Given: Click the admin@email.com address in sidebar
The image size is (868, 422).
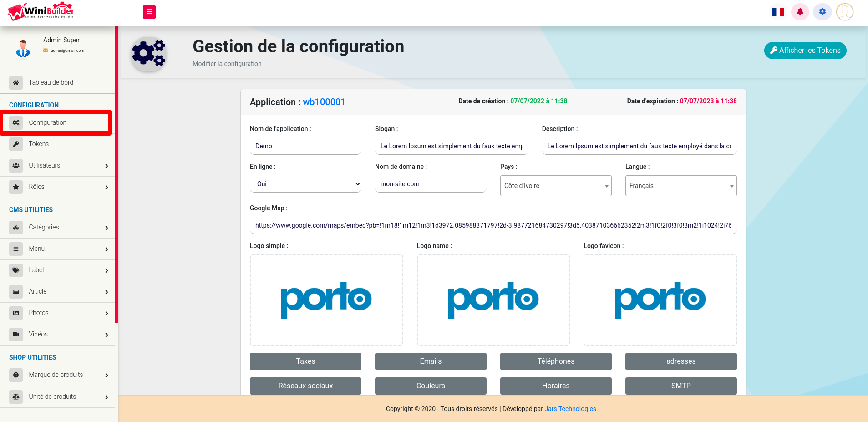Looking at the screenshot, I should click(67, 51).
